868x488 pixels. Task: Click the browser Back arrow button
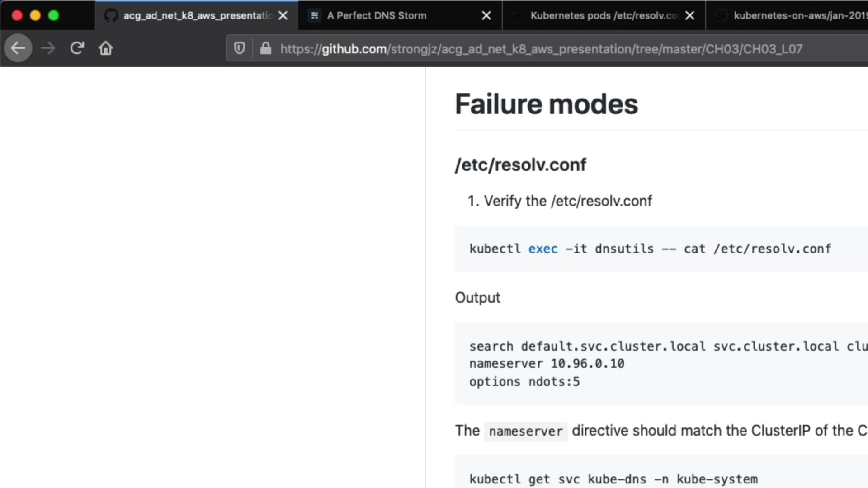point(18,48)
